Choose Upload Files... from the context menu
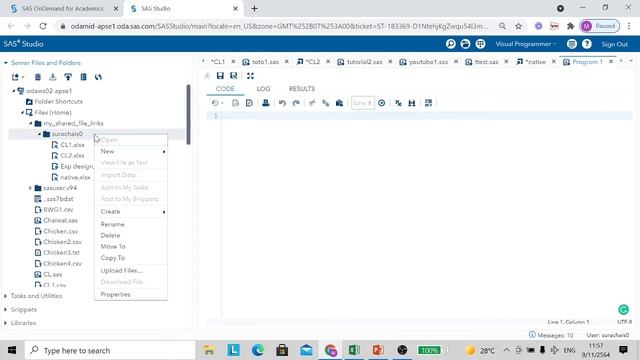Viewport: 640px width, 360px height. 131,271
